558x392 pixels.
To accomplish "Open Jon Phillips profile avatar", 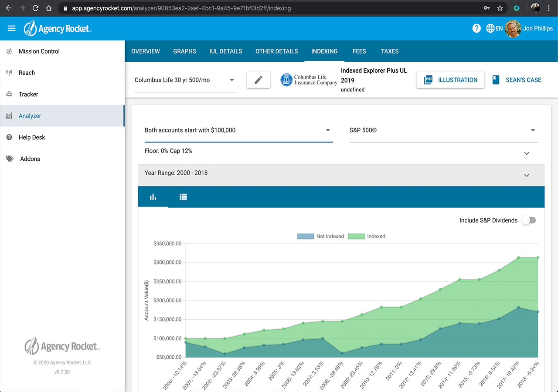I will [x=513, y=28].
